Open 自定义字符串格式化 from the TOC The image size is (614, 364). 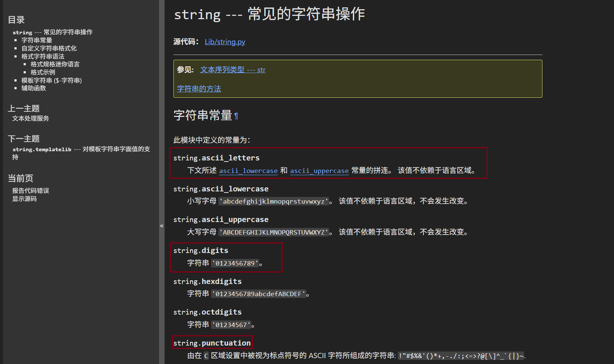coord(49,48)
